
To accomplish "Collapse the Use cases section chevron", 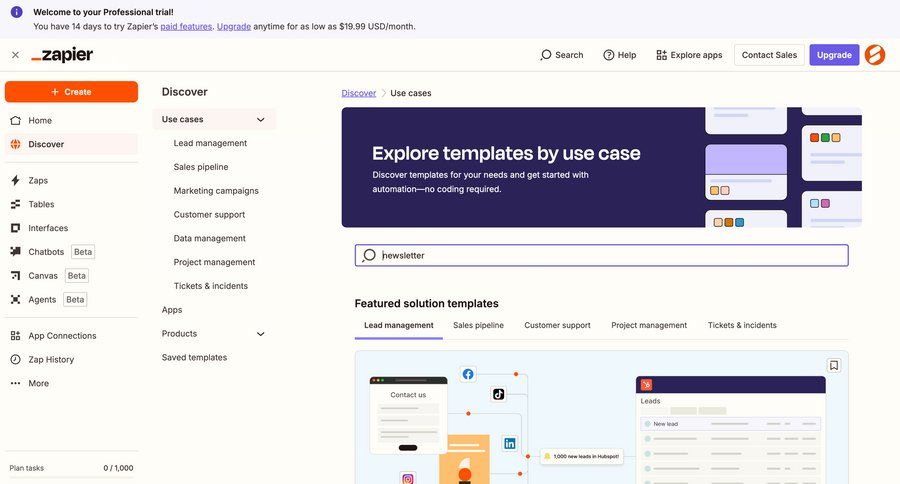I will [x=261, y=119].
